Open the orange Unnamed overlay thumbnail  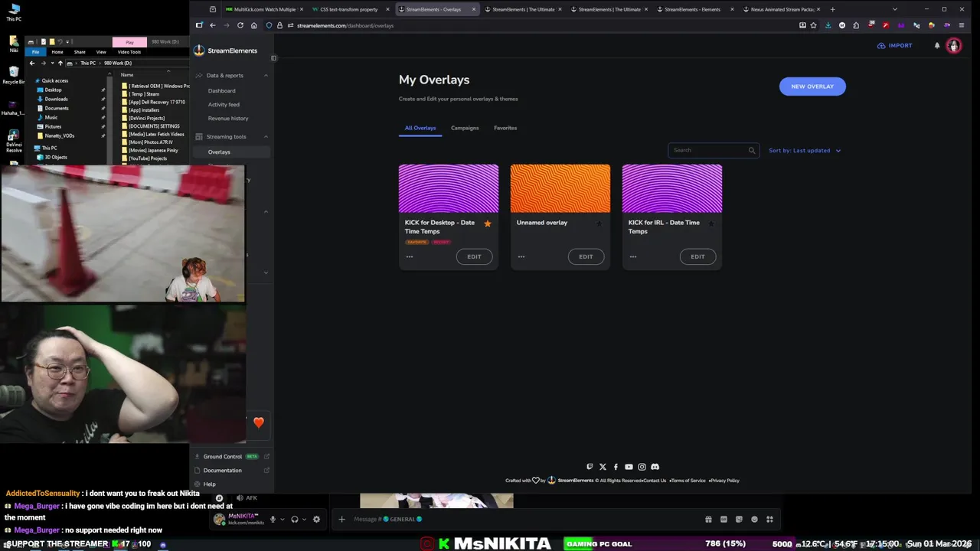(x=560, y=188)
